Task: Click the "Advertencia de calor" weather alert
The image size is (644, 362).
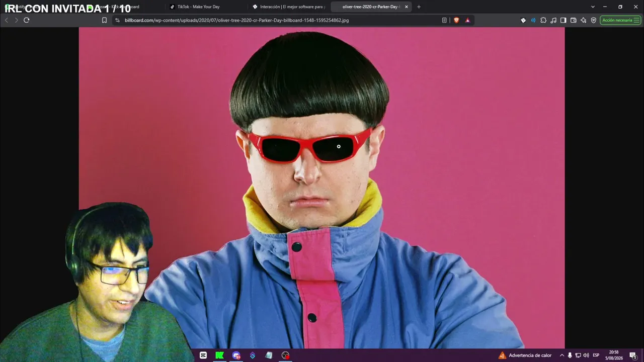Action: tap(525, 355)
